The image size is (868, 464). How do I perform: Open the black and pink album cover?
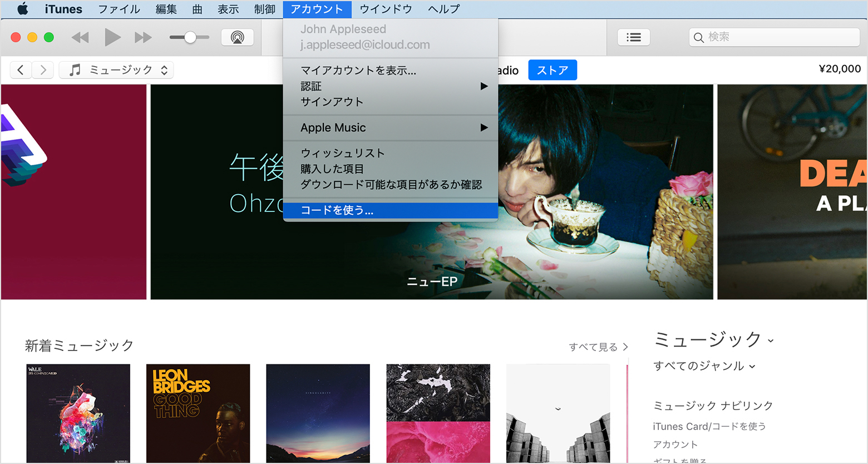(438, 413)
